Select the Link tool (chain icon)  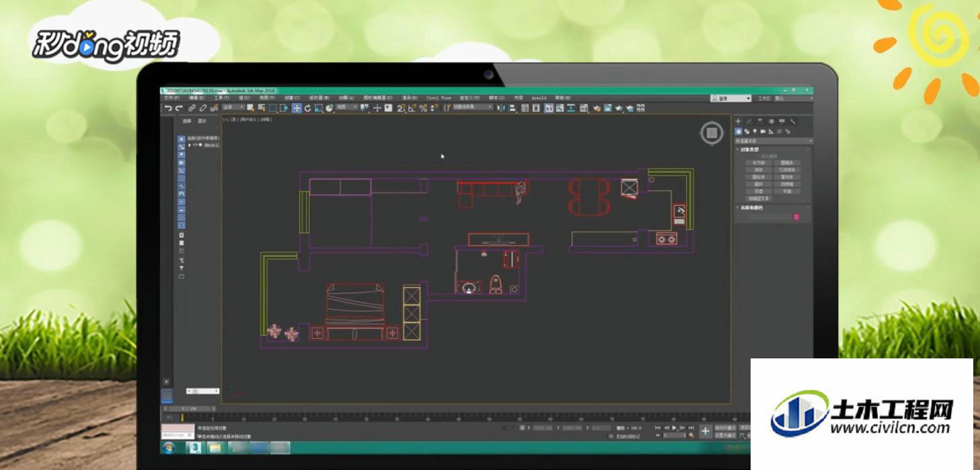[192, 108]
